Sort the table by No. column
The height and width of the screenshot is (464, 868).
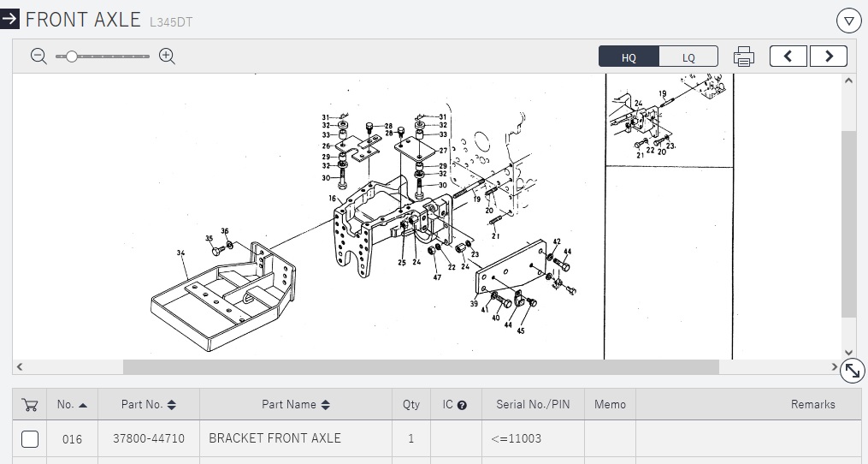(x=72, y=405)
